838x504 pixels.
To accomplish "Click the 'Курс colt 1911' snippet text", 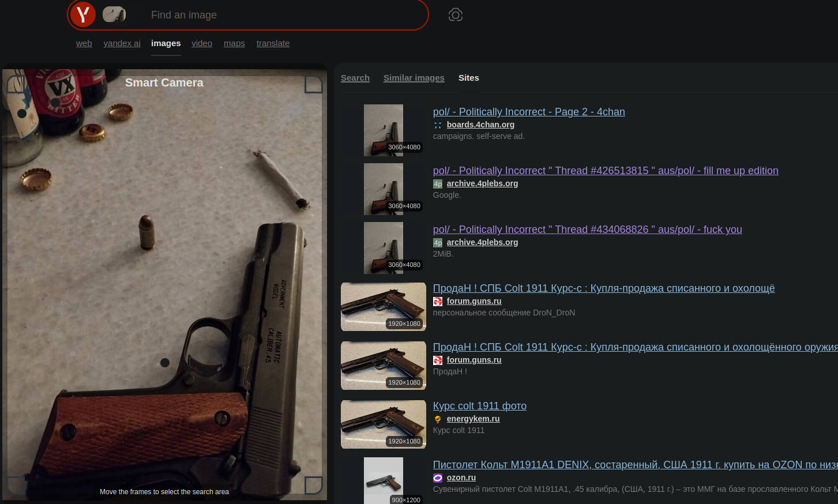I will click(x=459, y=431).
